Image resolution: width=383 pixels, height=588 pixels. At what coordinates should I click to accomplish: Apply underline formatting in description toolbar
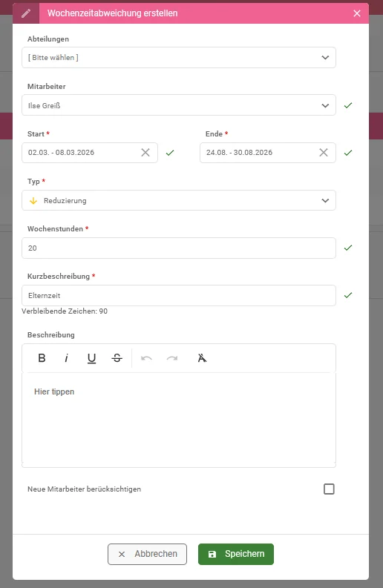91,358
